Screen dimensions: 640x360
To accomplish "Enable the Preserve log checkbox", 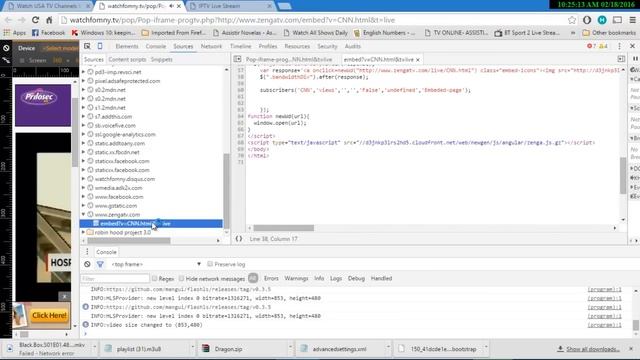I will (210, 264).
